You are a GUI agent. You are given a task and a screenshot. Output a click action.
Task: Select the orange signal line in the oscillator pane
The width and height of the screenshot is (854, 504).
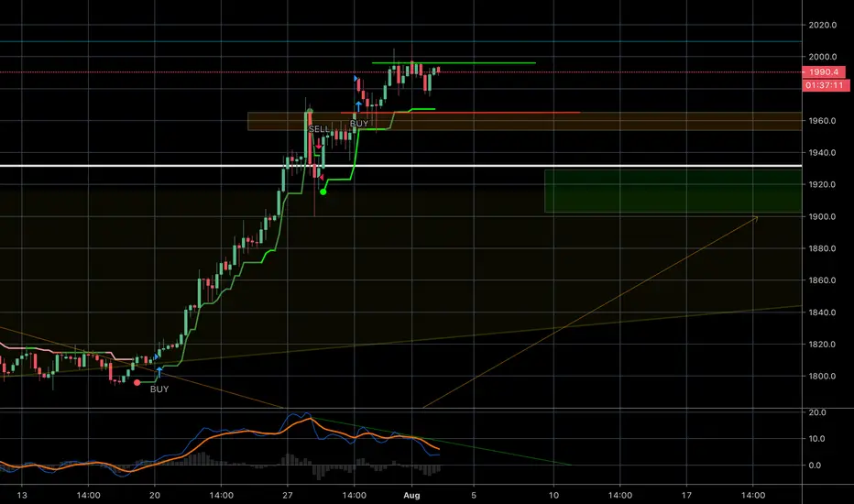218,435
